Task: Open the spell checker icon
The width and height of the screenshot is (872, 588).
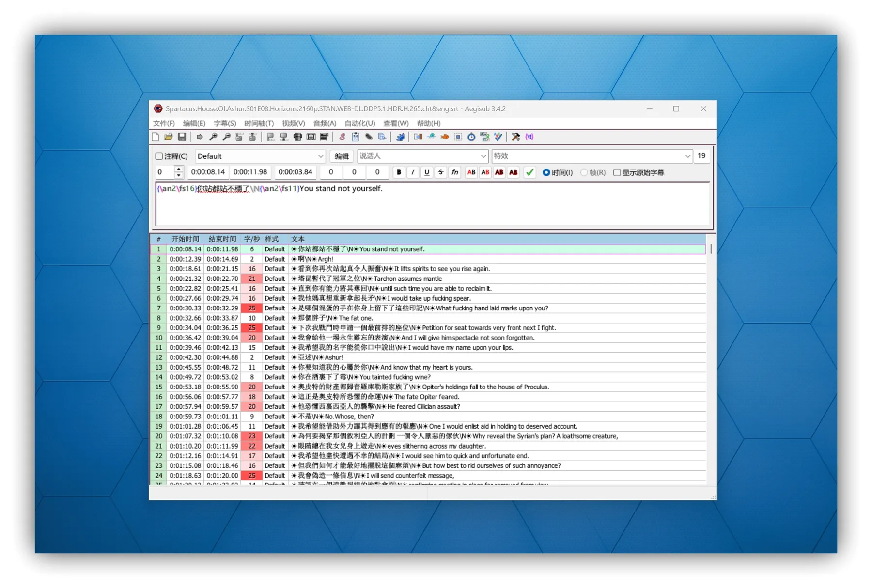Action: click(x=498, y=137)
